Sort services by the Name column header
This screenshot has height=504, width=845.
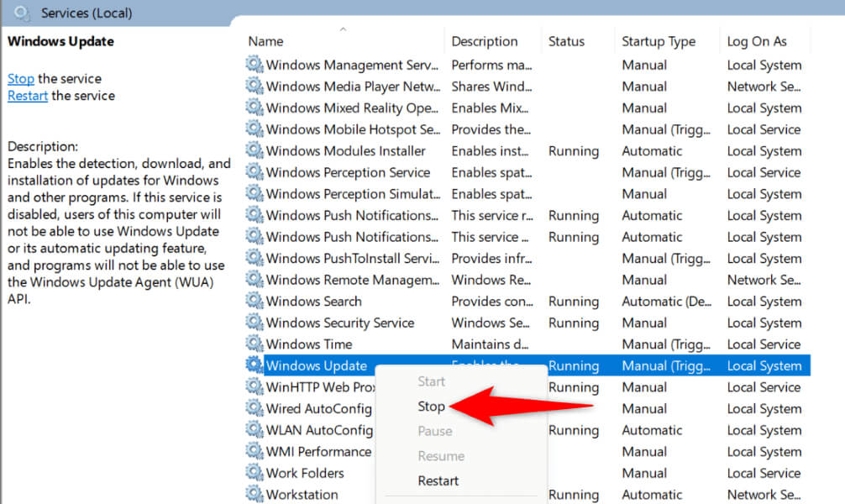pos(265,41)
